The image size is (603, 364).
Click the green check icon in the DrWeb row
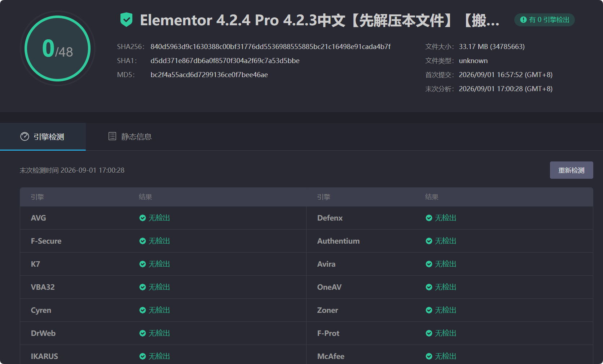142,333
